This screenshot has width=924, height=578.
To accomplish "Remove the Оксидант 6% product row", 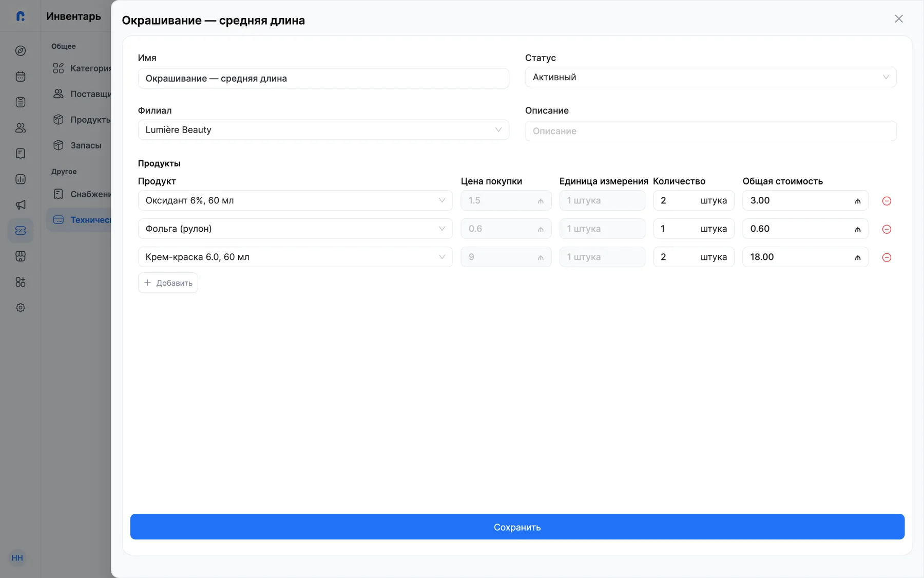I will point(887,201).
